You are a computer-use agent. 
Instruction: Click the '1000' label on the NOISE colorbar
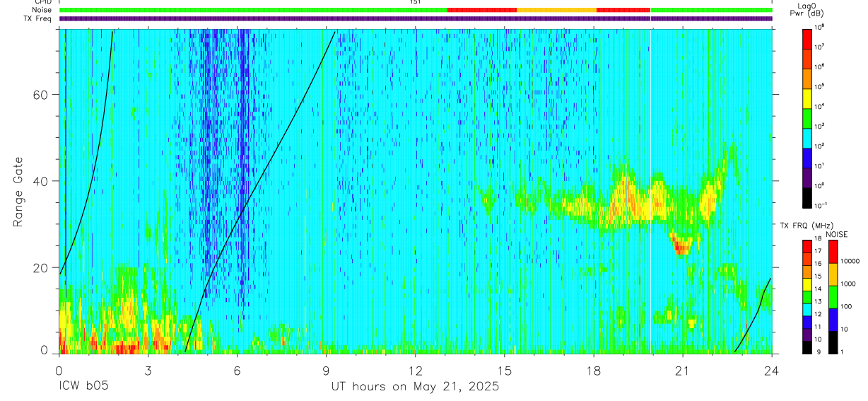pos(848,284)
